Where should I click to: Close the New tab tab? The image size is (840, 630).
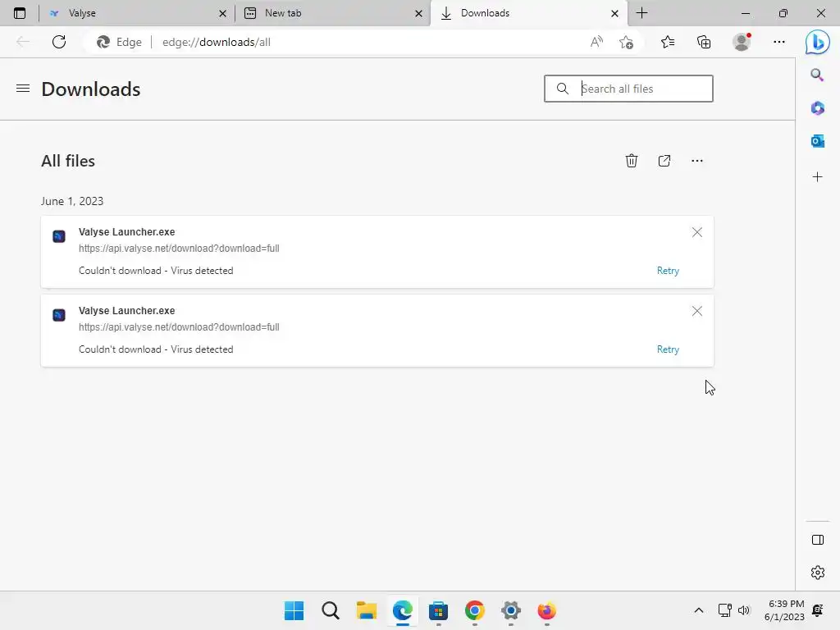[x=418, y=13]
